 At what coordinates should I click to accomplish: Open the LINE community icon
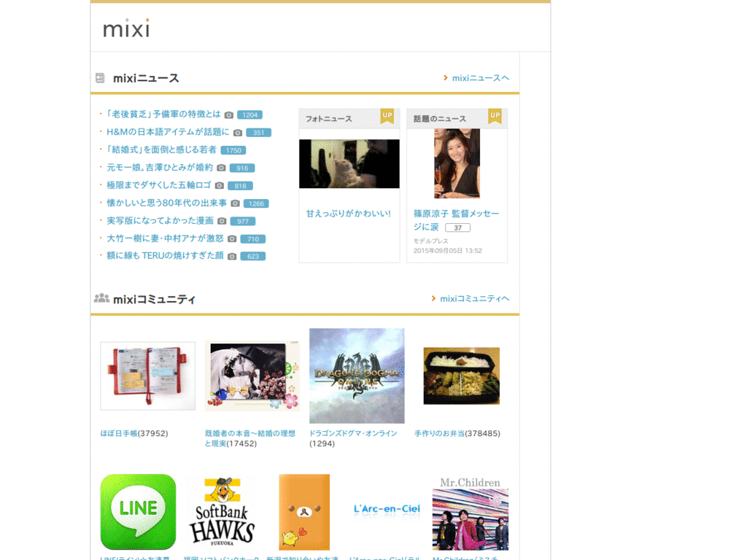point(138,512)
